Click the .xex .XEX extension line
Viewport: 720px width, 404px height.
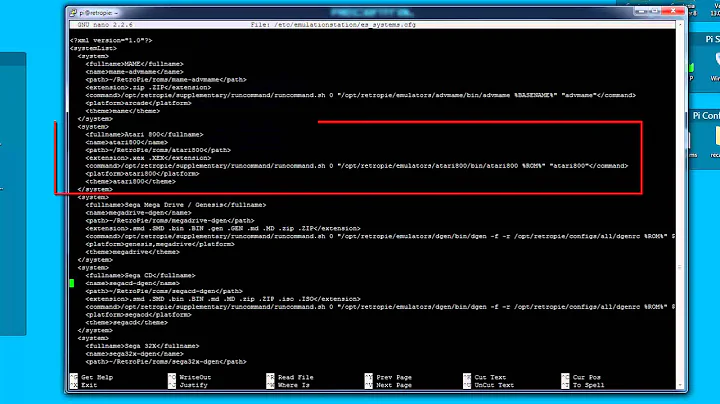(148, 158)
